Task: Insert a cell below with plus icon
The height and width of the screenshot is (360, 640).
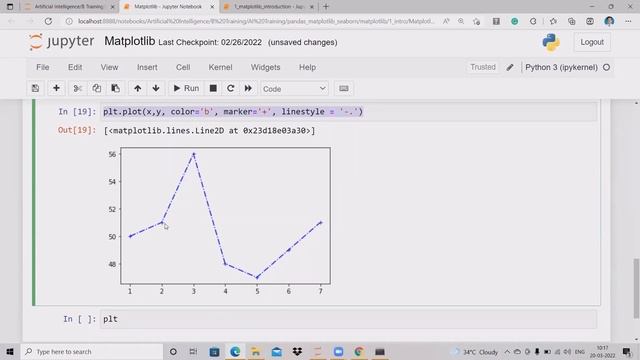Action: [x=56, y=89]
